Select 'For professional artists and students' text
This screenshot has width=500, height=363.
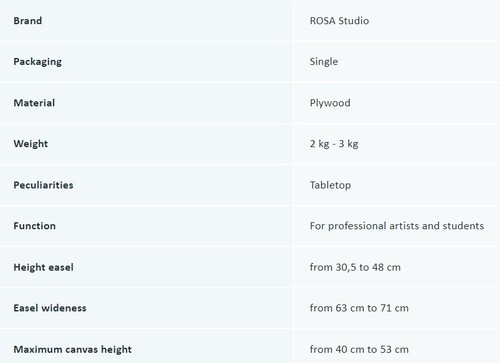coord(397,226)
